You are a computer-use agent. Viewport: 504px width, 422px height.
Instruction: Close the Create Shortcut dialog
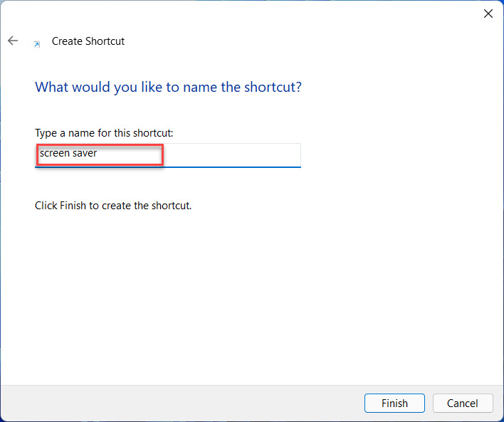click(x=488, y=14)
